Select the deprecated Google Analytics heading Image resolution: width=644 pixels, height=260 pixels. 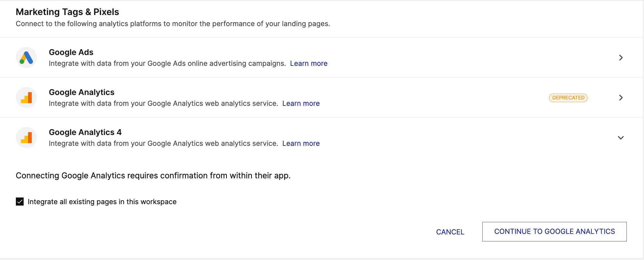click(x=81, y=92)
